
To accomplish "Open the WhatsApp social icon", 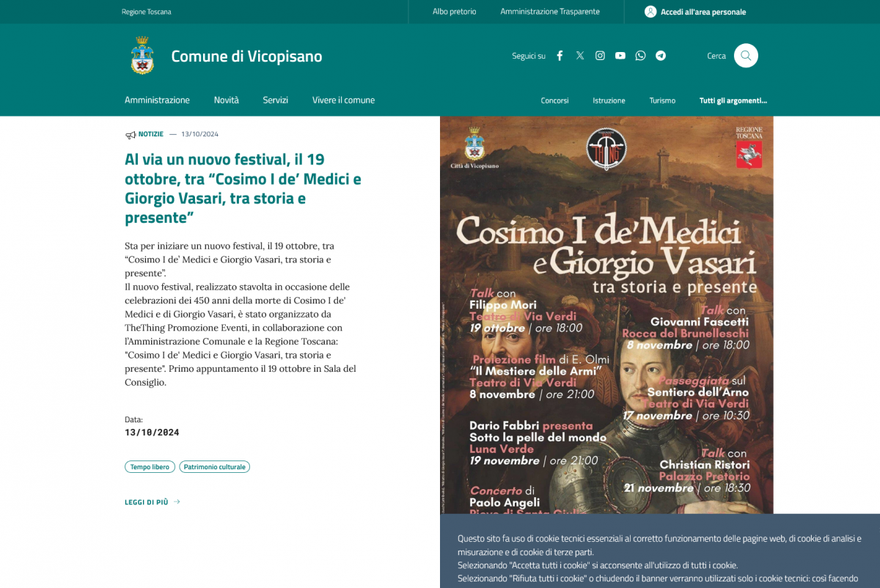I will pos(640,56).
